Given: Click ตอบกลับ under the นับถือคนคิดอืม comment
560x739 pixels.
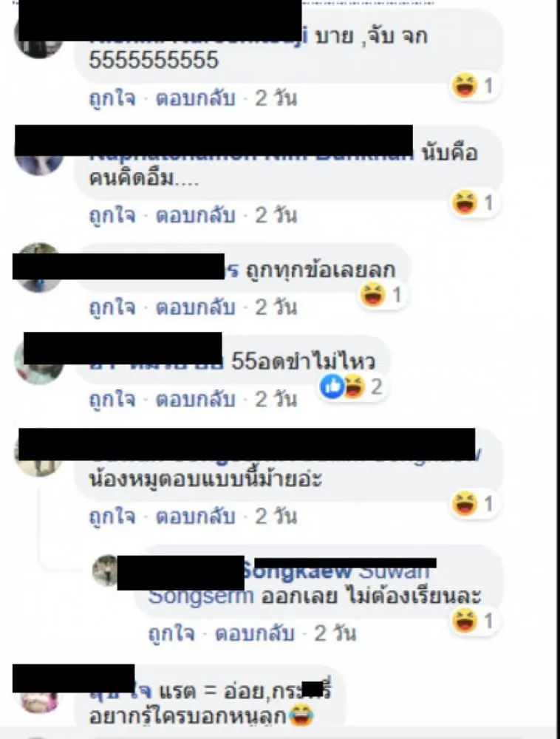Looking at the screenshot, I should click(196, 215).
